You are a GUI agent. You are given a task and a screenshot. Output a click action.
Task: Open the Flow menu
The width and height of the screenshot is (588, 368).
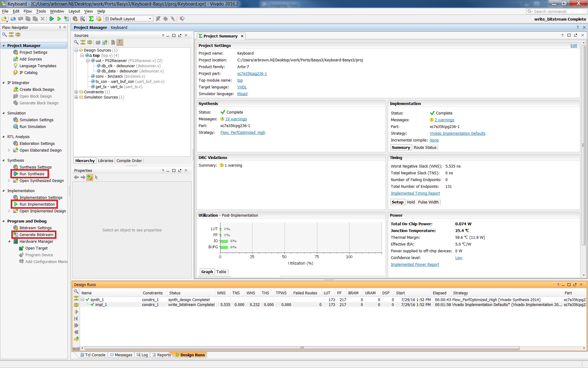[x=28, y=11]
